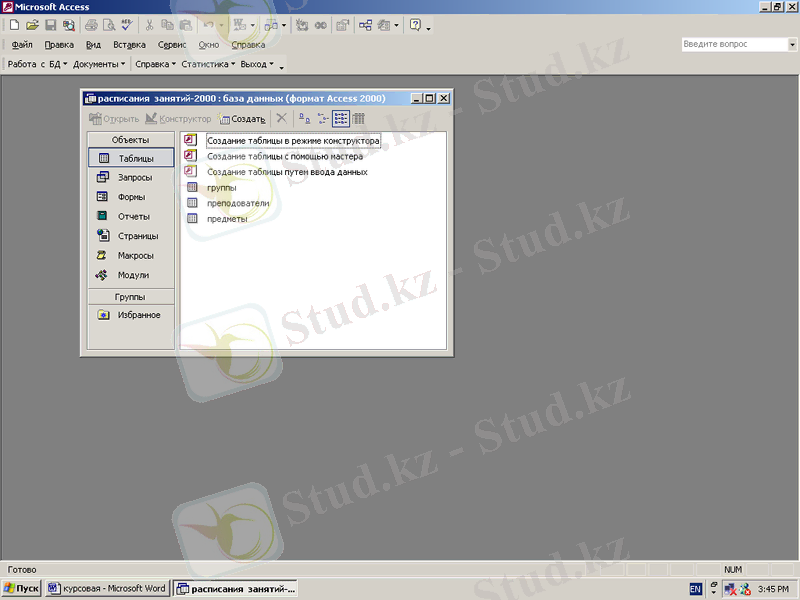The width and height of the screenshot is (800, 600).
Task: Open the Окно menu
Action: coord(209,44)
